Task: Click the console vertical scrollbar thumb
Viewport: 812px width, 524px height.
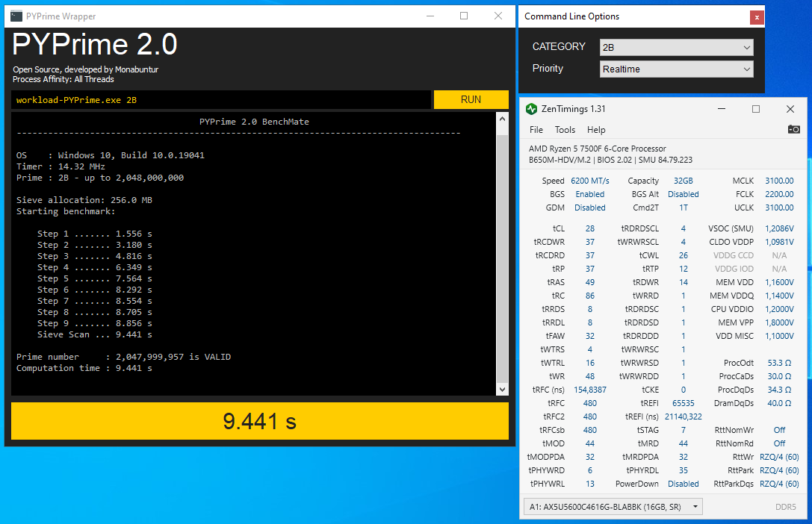Action: point(502,258)
